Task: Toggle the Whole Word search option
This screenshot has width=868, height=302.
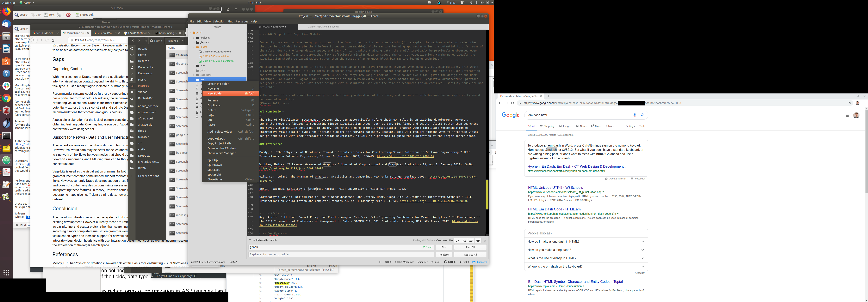Action: (478, 240)
